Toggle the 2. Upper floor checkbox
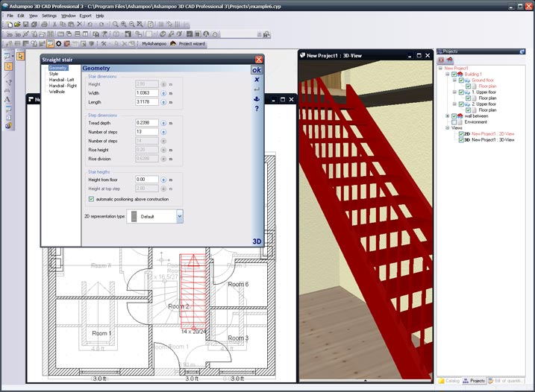535x392 pixels. (461, 104)
